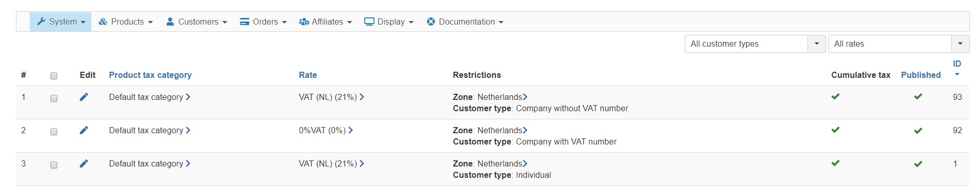
Task: Expand the Products menu
Action: (126, 22)
